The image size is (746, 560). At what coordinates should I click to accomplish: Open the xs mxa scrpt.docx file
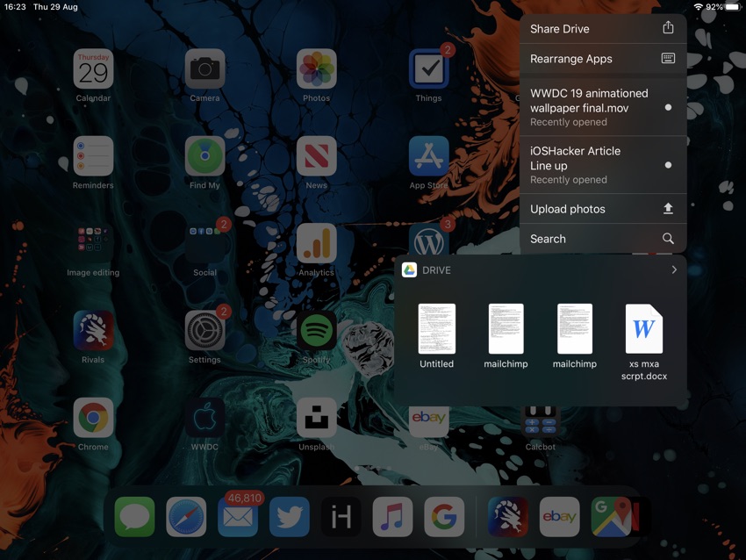click(643, 329)
